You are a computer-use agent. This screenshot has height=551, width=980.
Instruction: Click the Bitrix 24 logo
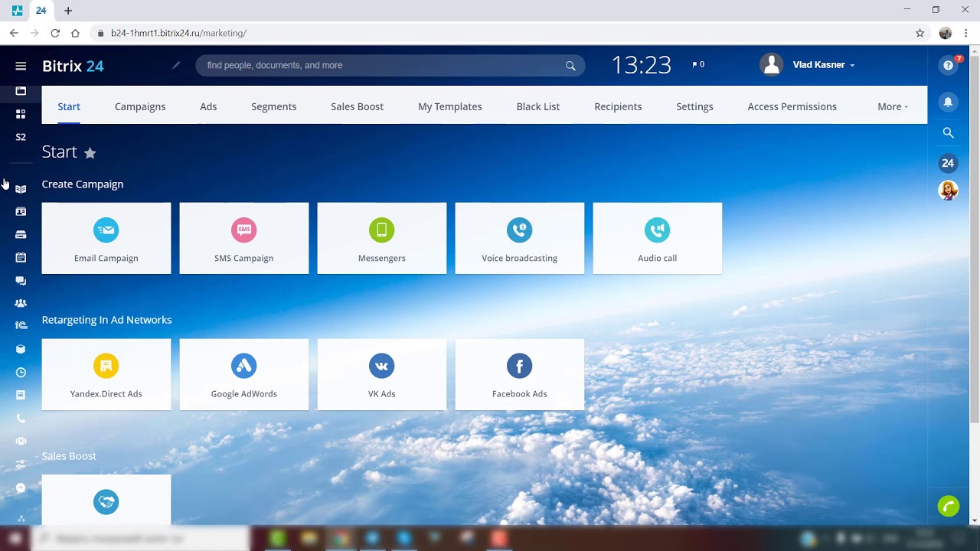pos(73,66)
